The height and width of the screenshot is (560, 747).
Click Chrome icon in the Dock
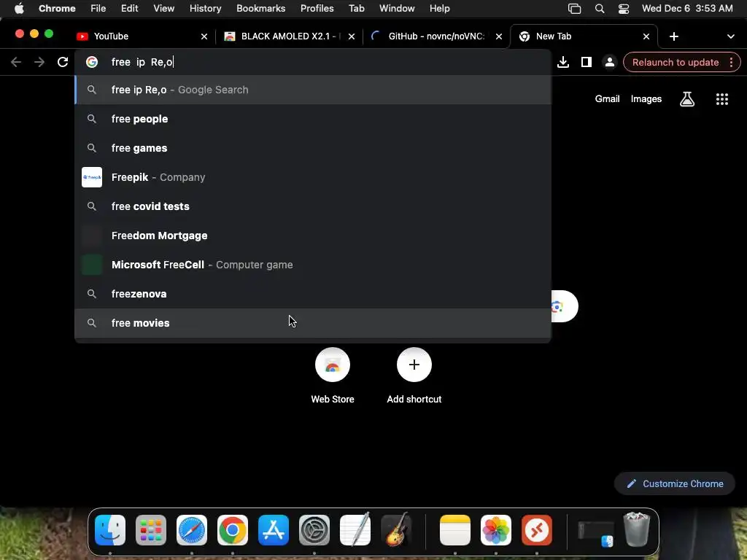[233, 530]
